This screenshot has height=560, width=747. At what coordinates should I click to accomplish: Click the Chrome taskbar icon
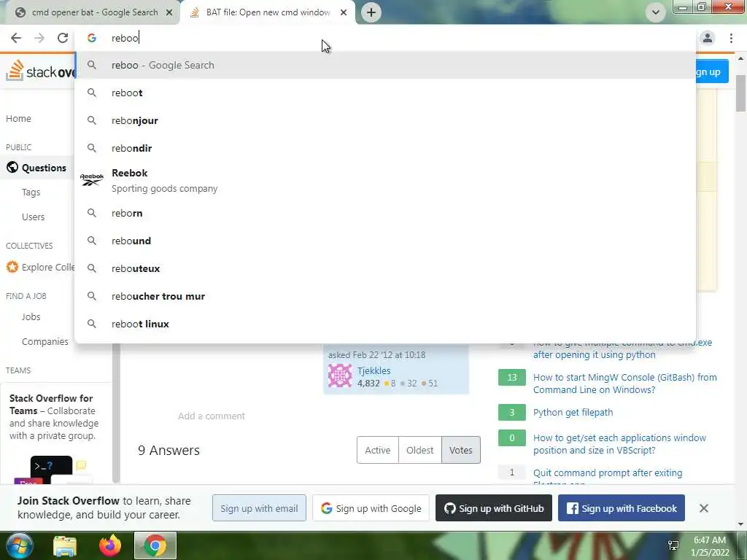pos(155,545)
